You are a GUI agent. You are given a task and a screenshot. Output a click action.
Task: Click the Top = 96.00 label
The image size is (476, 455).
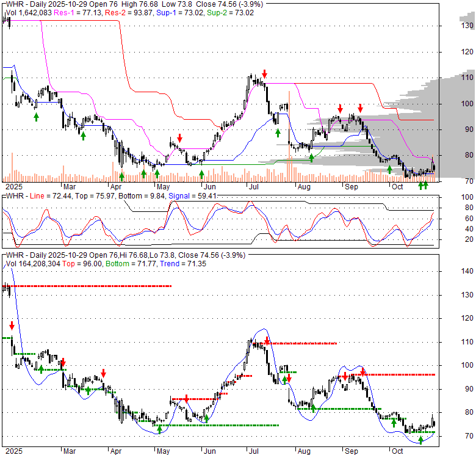[82, 264]
